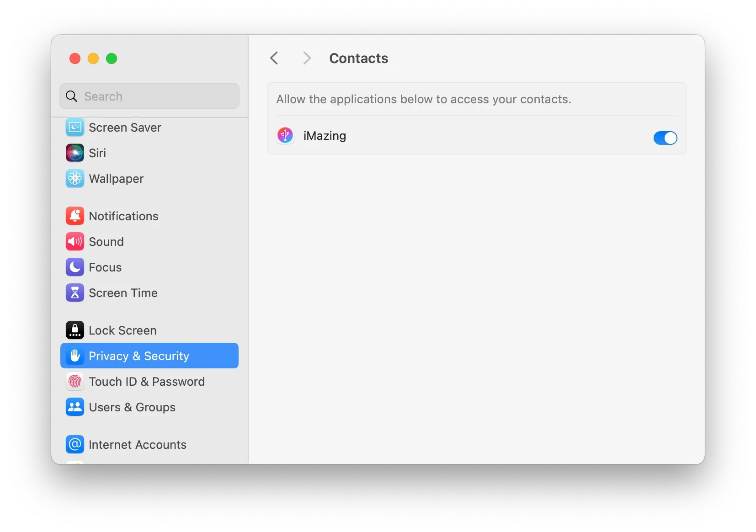
Task: Click the forward navigation arrow
Action: [x=306, y=58]
